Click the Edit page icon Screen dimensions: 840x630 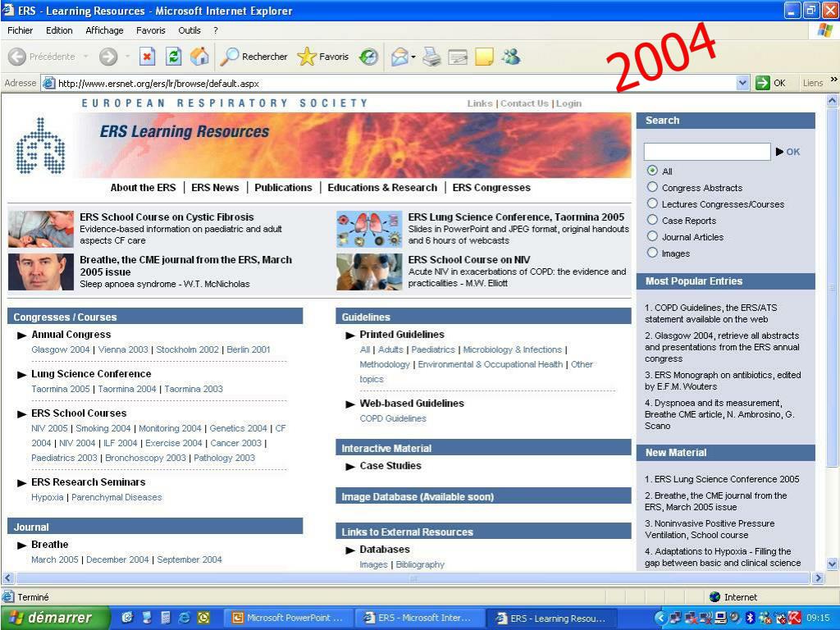click(458, 57)
